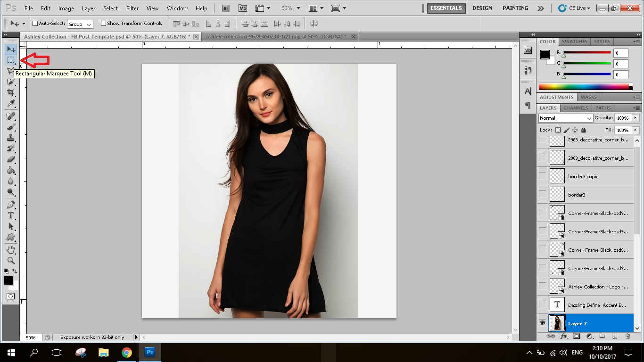Viewport: 644px width, 362px height.
Task: Create a new layer
Action: pyautogui.click(x=615, y=336)
